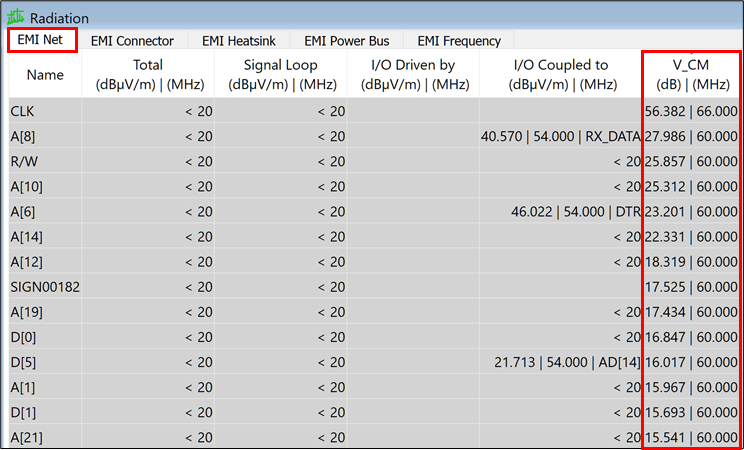The height and width of the screenshot is (450, 744).
Task: Sort by the Name column header
Action: pyautogui.click(x=44, y=75)
